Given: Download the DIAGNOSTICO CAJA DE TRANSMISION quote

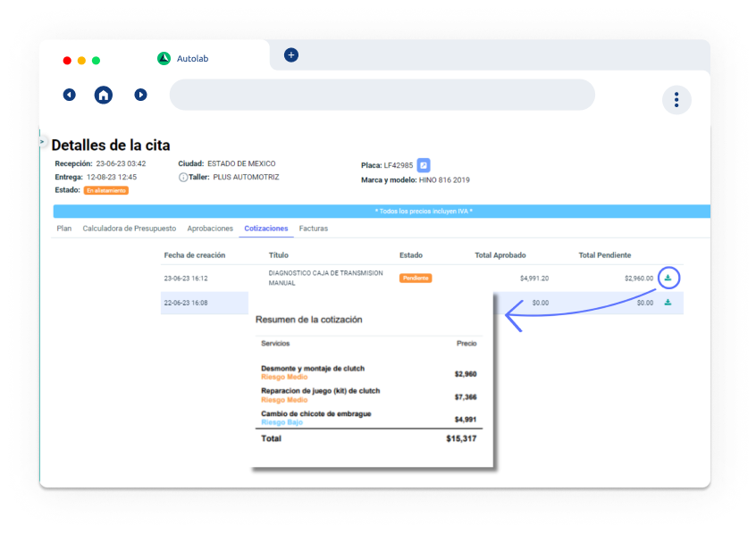Looking at the screenshot, I should pyautogui.click(x=669, y=278).
